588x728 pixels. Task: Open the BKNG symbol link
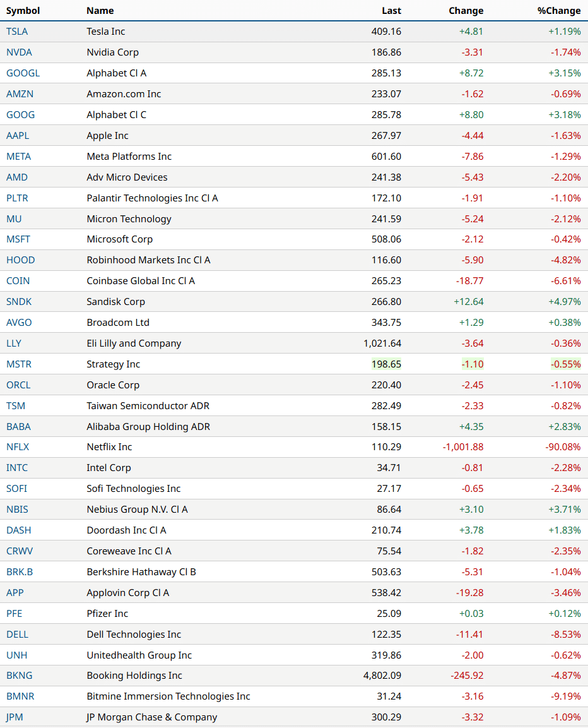coord(20,676)
